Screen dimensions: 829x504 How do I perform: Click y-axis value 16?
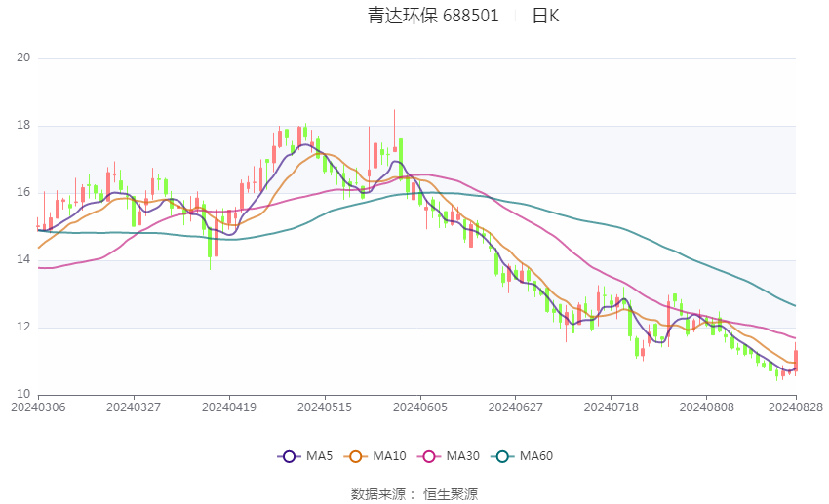[x=23, y=192]
